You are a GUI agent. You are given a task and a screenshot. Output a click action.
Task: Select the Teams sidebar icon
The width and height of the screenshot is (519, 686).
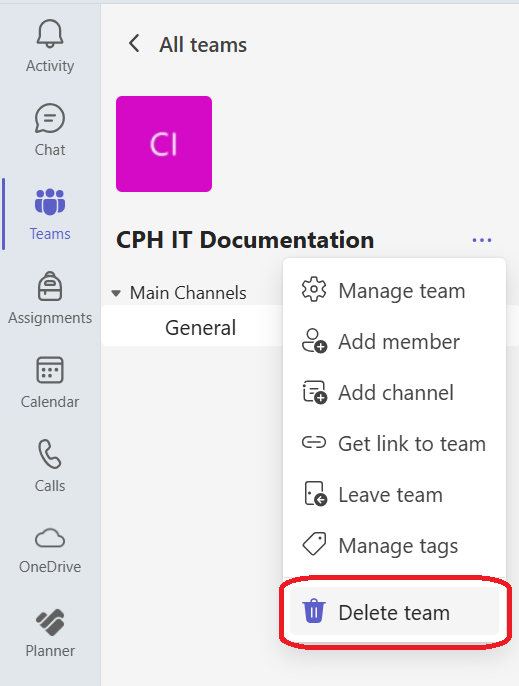point(50,202)
